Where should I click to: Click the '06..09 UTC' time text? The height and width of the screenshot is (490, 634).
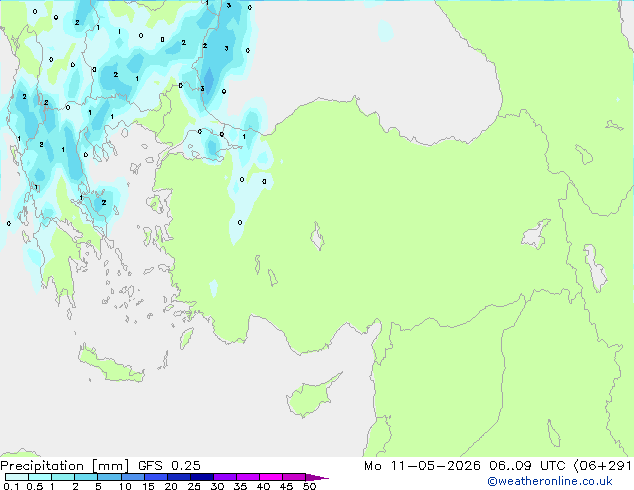pyautogui.click(x=527, y=466)
